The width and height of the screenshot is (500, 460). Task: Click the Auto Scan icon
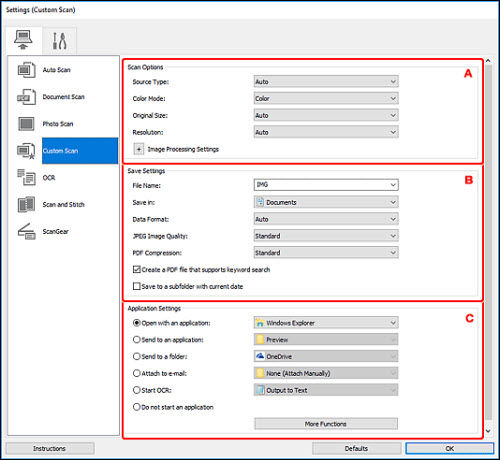pos(26,70)
